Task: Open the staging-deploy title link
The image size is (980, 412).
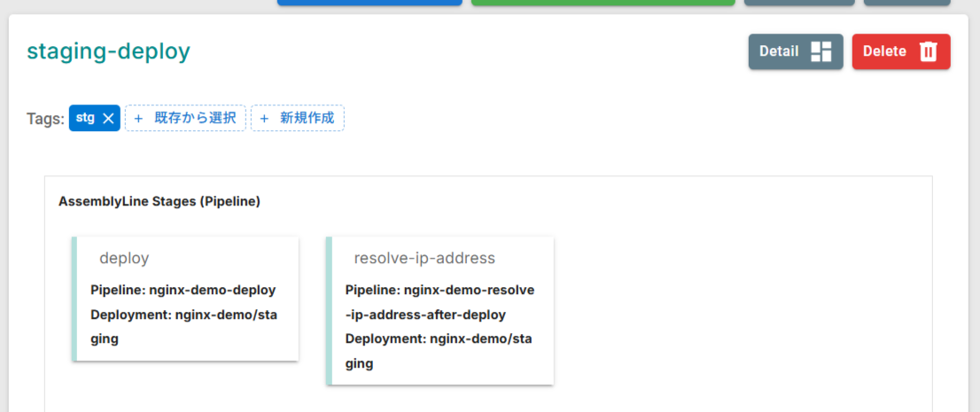Action: point(108,51)
